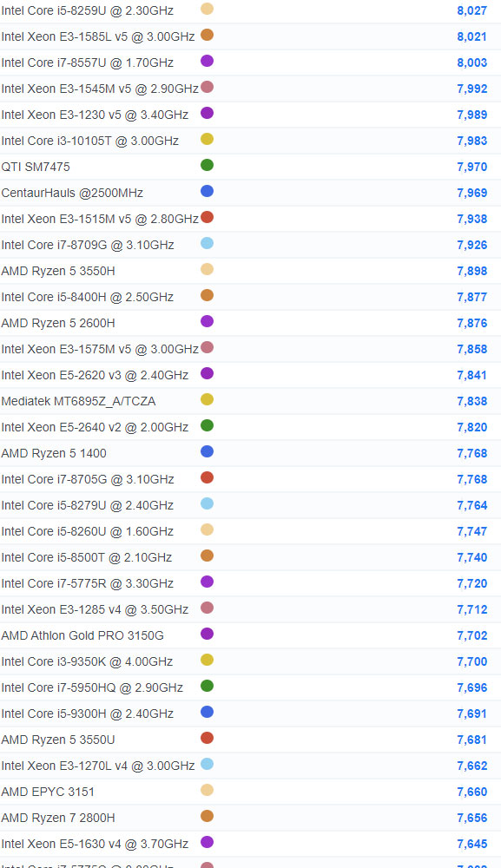This screenshot has width=501, height=868.
Task: Click the 7,681 score
Action: click(472, 739)
